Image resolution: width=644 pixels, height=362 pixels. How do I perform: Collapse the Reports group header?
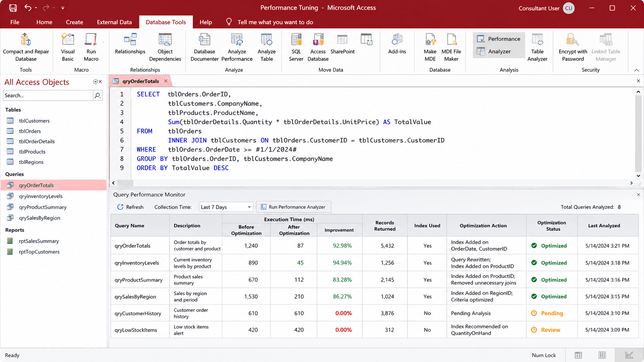click(x=15, y=230)
